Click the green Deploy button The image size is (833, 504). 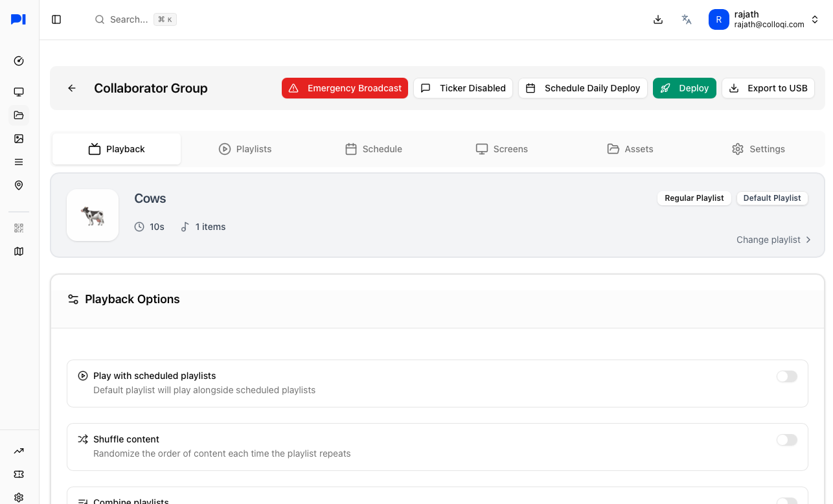pos(684,88)
